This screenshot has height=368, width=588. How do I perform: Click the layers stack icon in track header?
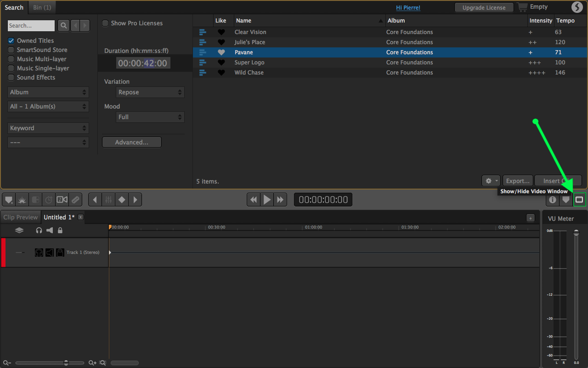[x=19, y=230]
